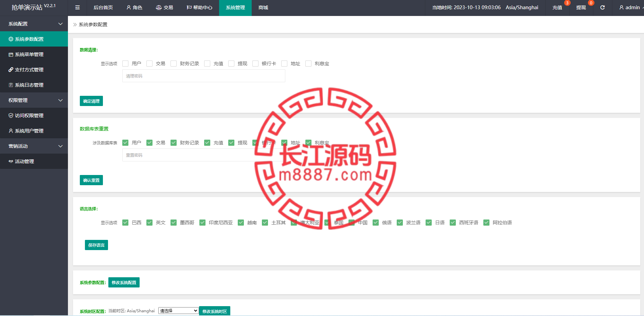Open 系统用户管理 in sidebar

[34, 131]
